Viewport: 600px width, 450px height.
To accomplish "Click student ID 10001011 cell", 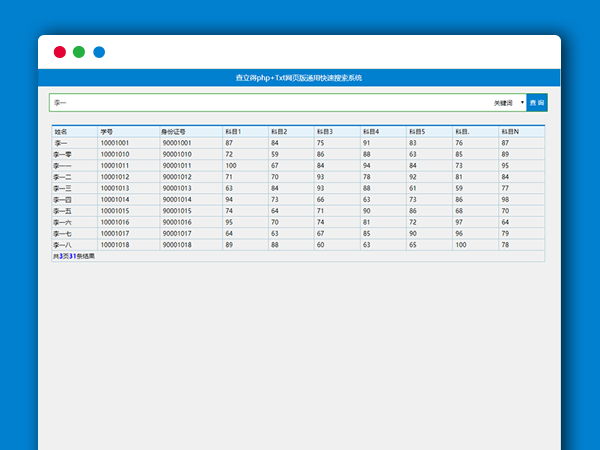I will pos(115,166).
